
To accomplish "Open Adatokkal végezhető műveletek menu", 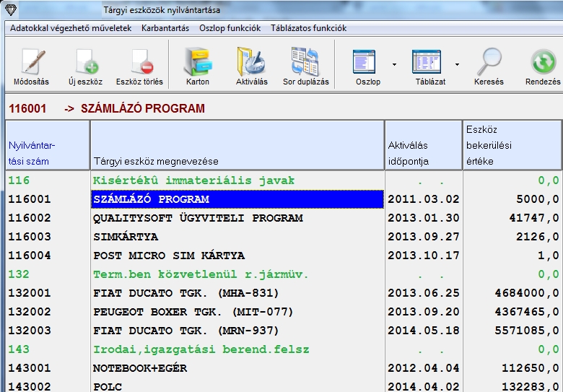I will [71, 28].
